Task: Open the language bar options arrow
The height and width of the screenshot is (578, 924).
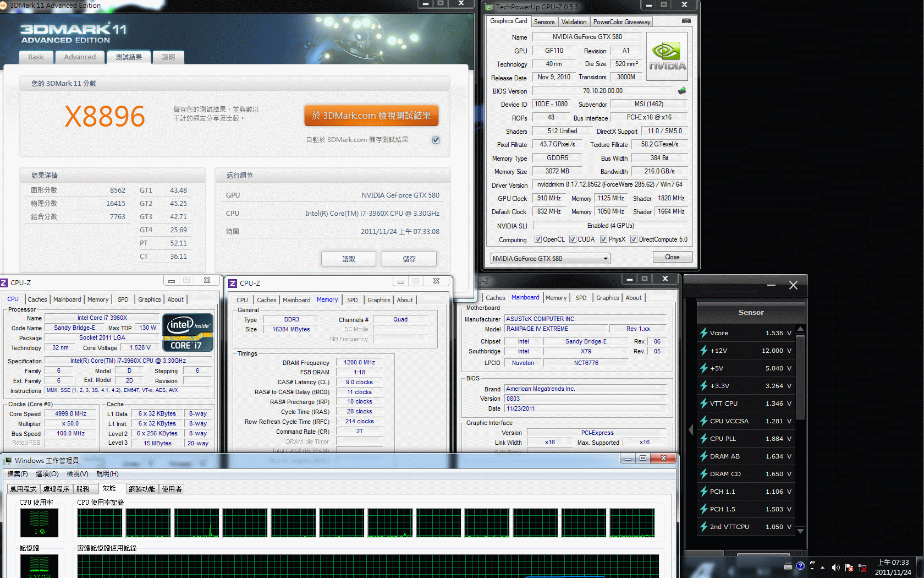Action: (812, 568)
